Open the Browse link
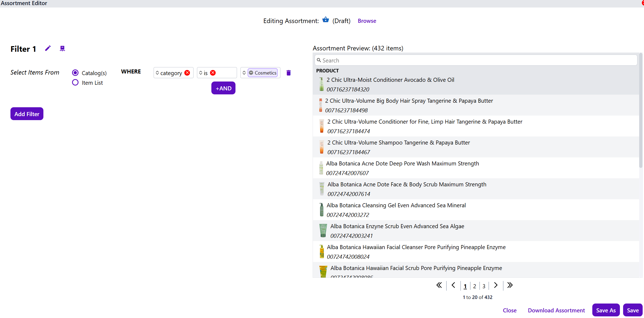This screenshot has height=318, width=644. tap(367, 21)
